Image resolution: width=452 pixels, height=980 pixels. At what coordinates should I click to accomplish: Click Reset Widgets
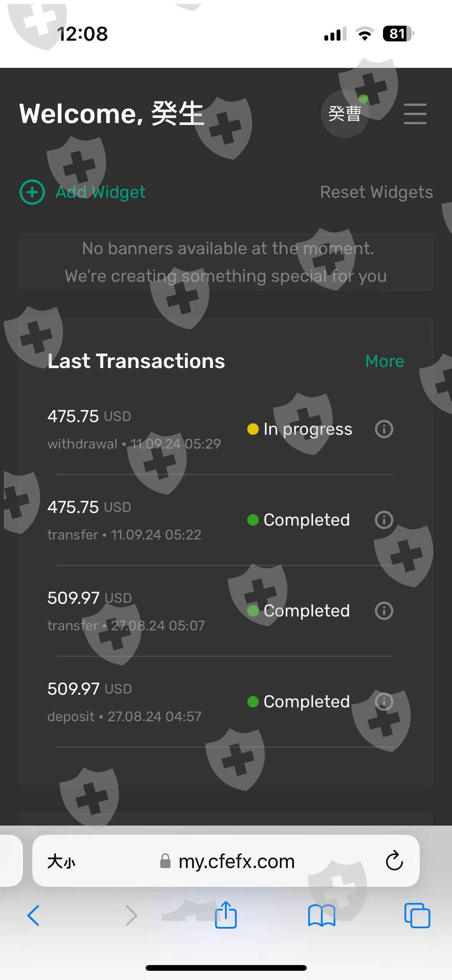[376, 192]
